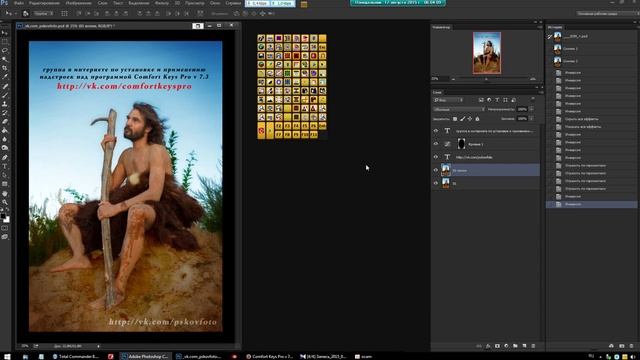The width and height of the screenshot is (640, 360).
Task: Hide the selected highlighted image layer
Action: [x=436, y=170]
